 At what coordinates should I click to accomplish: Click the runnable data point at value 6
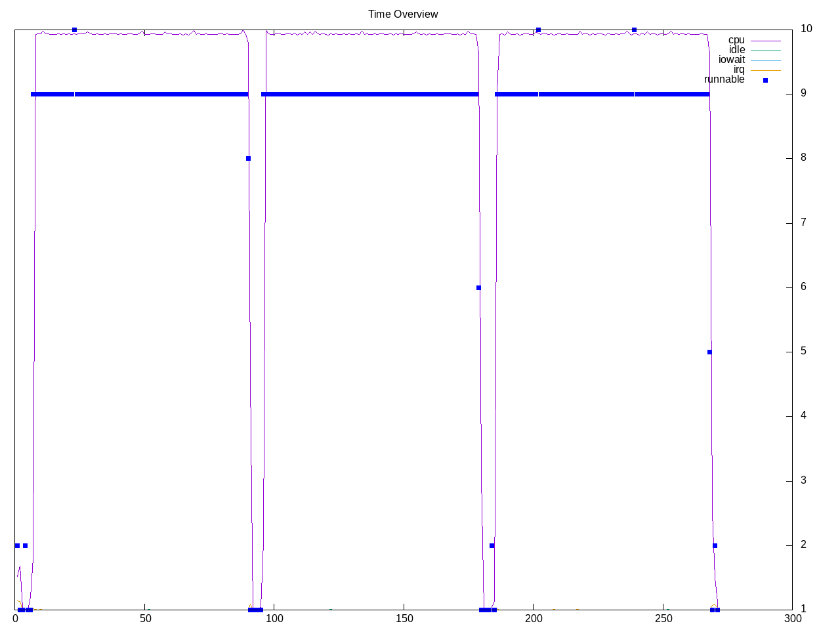click(478, 287)
